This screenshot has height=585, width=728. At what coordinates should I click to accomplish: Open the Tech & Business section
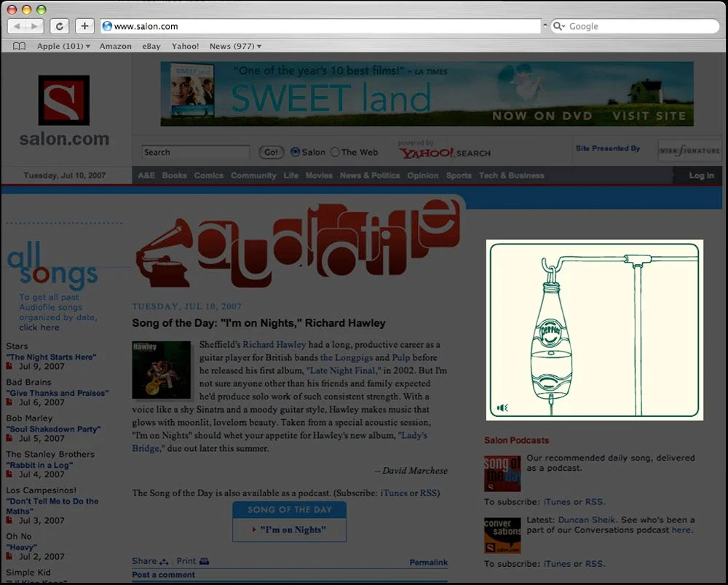pos(512,175)
